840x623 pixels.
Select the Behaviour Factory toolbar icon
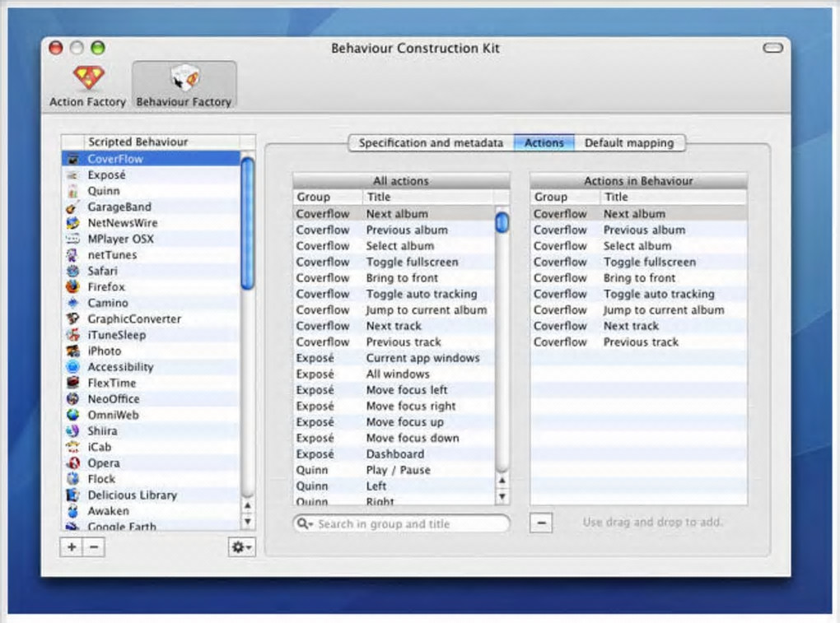coord(184,86)
